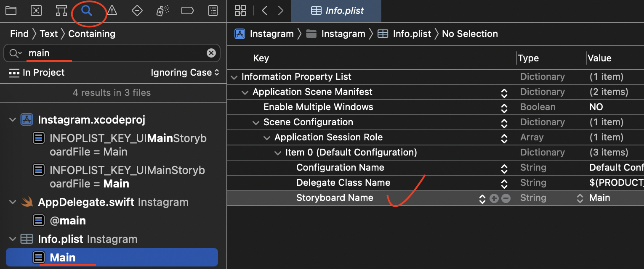
Task: Open key stepper for Application Scene Manifest
Action: (504, 92)
